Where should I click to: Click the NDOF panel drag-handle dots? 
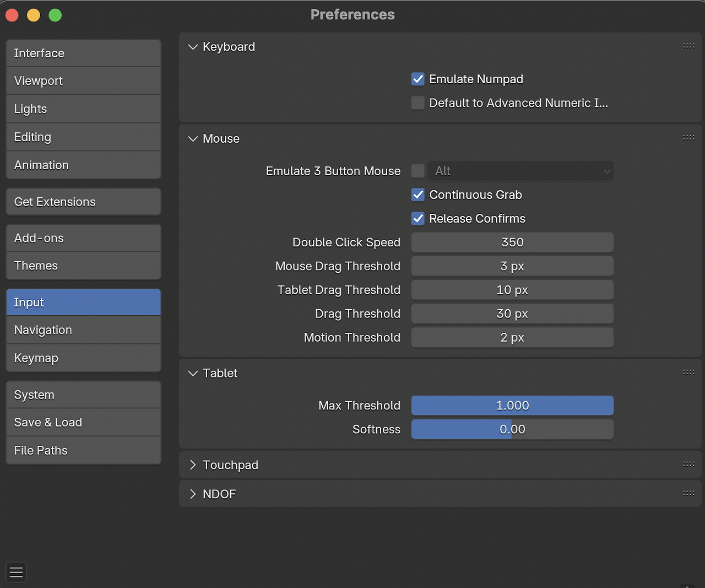click(x=688, y=493)
